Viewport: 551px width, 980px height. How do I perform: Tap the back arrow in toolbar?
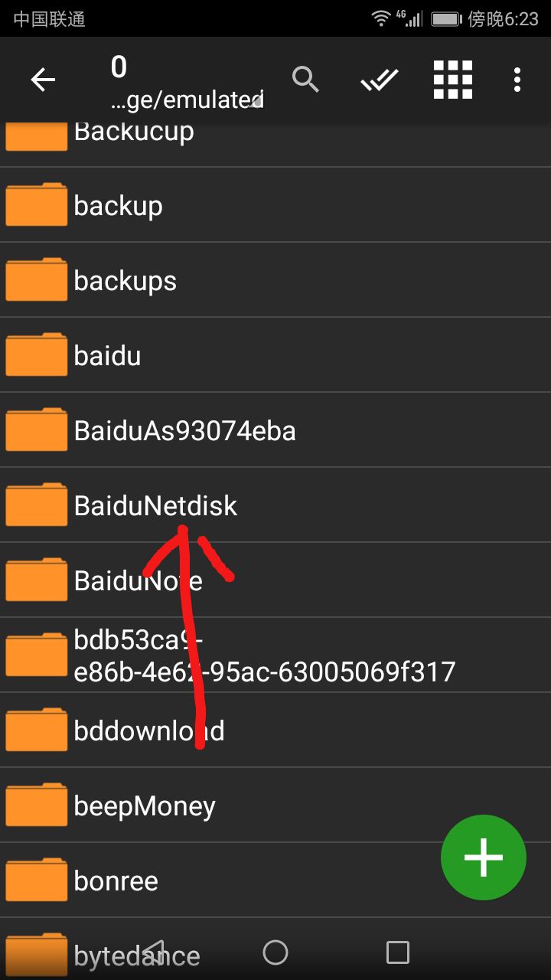click(43, 80)
